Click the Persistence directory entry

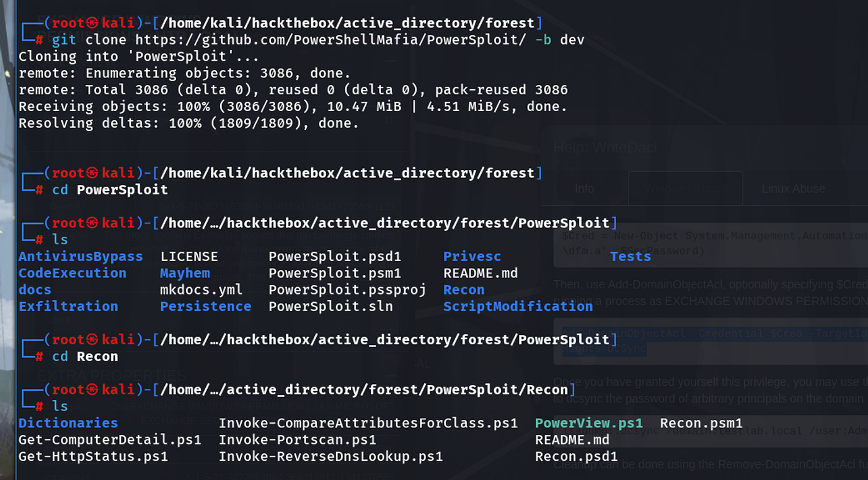coord(206,306)
